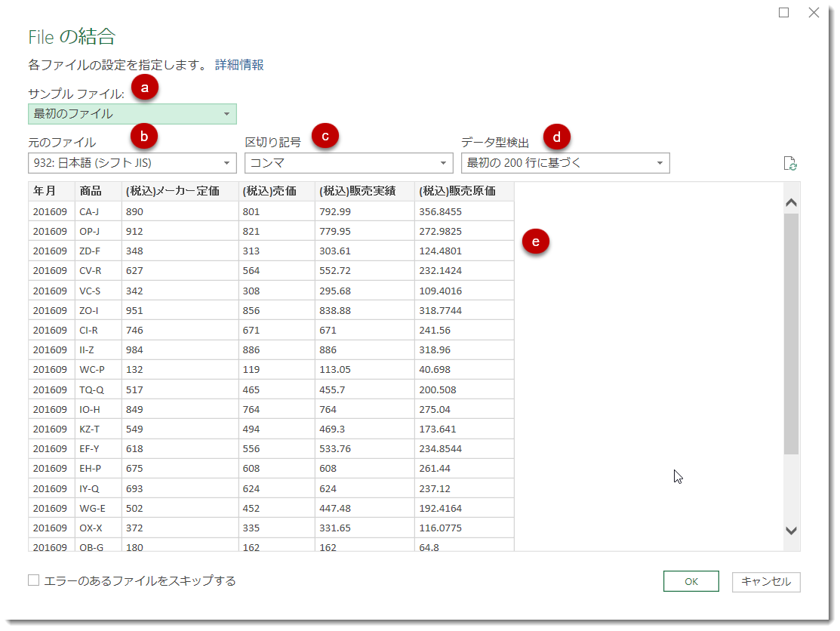Click the 234.8544 cost cell
The height and width of the screenshot is (631, 840).
[x=464, y=449]
